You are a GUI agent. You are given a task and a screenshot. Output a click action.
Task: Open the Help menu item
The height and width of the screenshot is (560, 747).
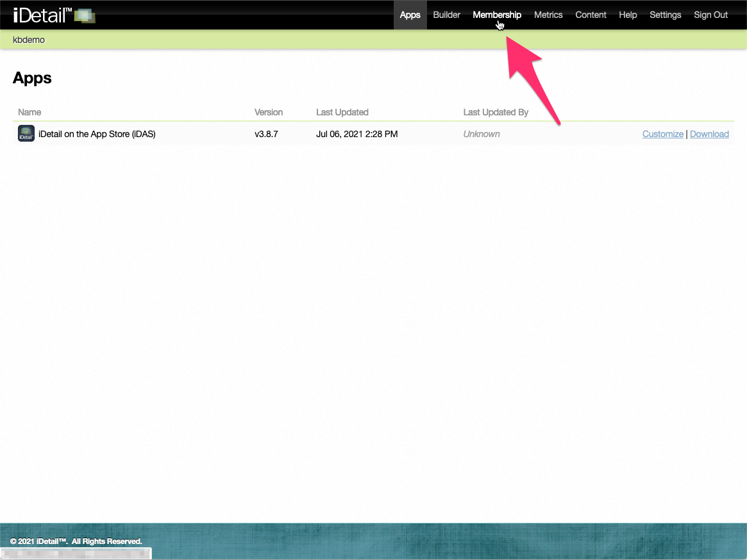(628, 15)
